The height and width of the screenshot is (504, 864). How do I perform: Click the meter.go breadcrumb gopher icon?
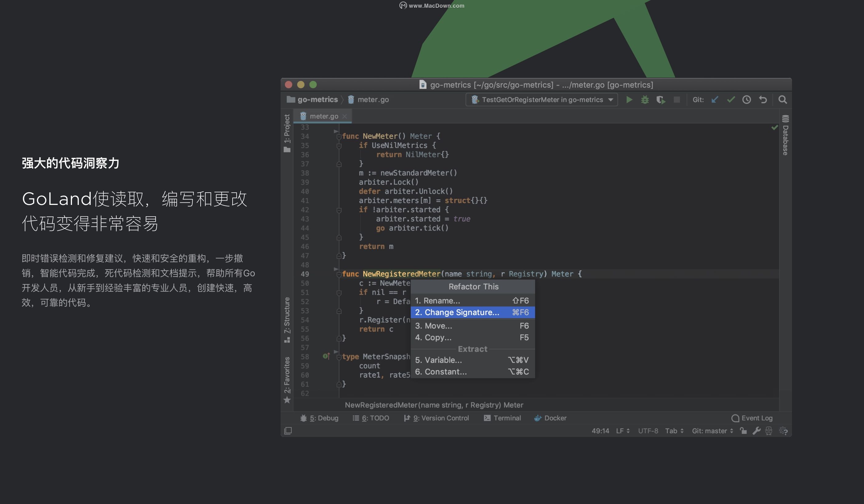pyautogui.click(x=351, y=100)
